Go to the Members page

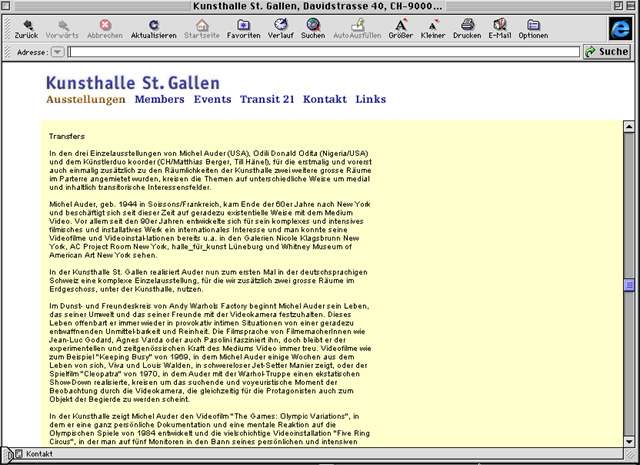[x=159, y=100]
